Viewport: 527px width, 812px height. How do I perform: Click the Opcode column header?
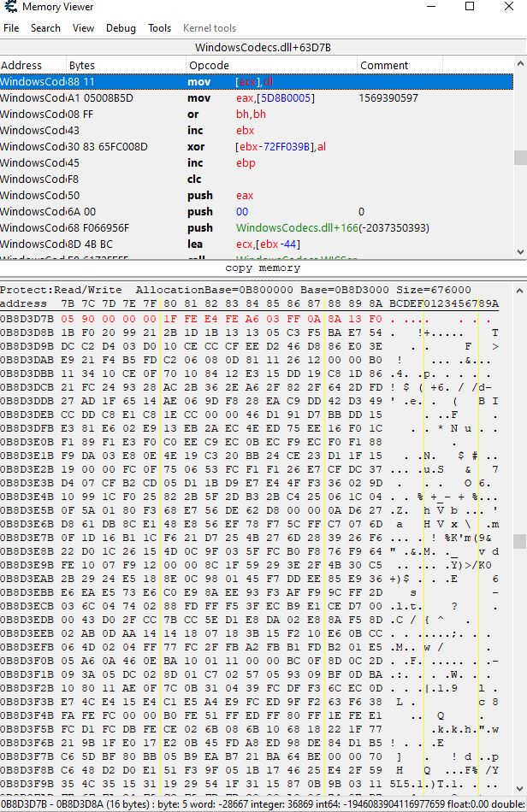[x=270, y=65]
